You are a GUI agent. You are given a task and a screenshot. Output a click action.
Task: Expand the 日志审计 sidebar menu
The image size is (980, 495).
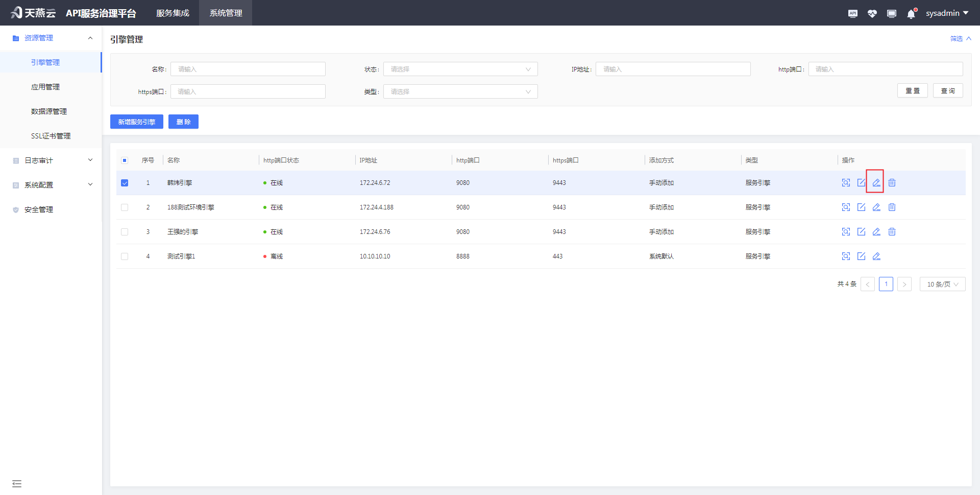[x=51, y=160]
